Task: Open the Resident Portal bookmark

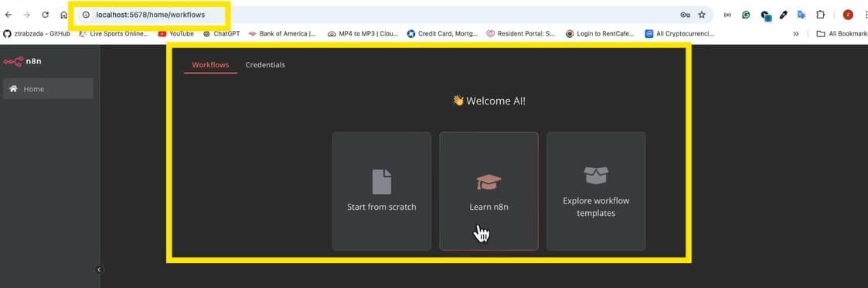Action: (x=521, y=34)
